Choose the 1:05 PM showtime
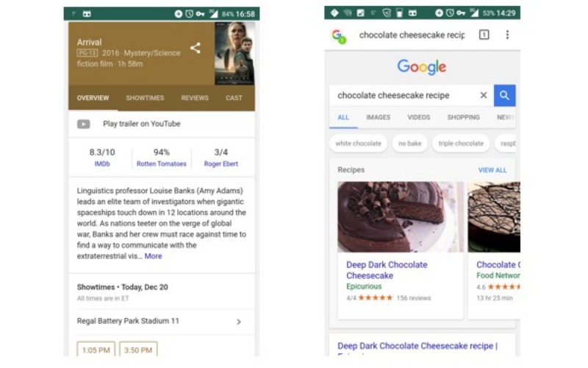 tap(96, 350)
